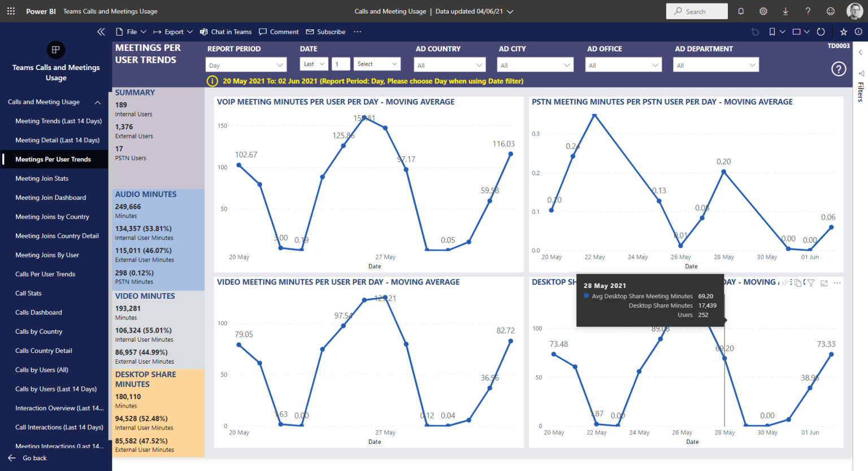Click Go back at sidebar bottom
868x471 pixels.
click(27, 458)
